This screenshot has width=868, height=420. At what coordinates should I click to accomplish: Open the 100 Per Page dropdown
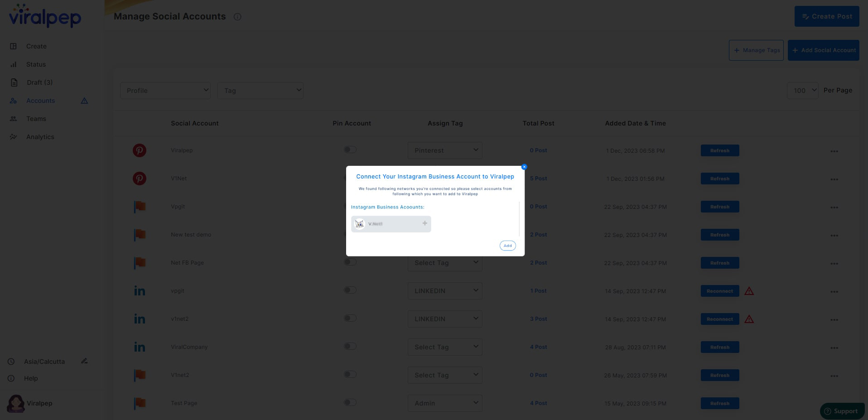point(803,91)
